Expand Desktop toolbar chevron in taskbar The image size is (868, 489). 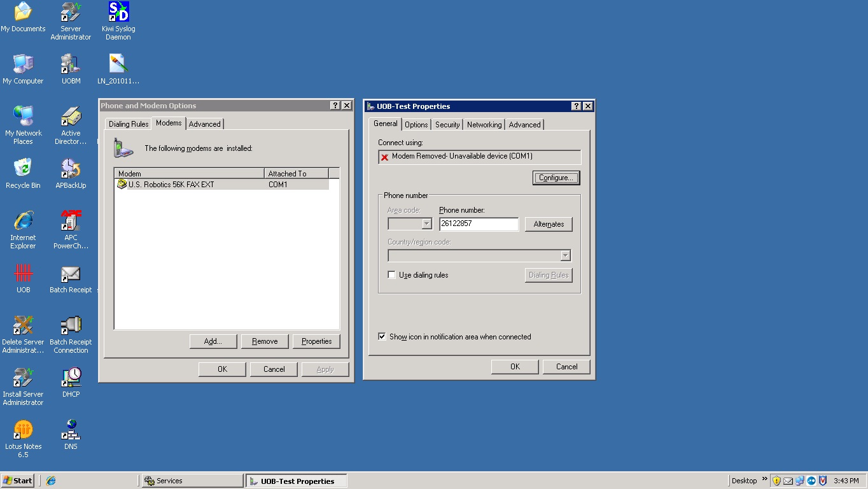764,479
